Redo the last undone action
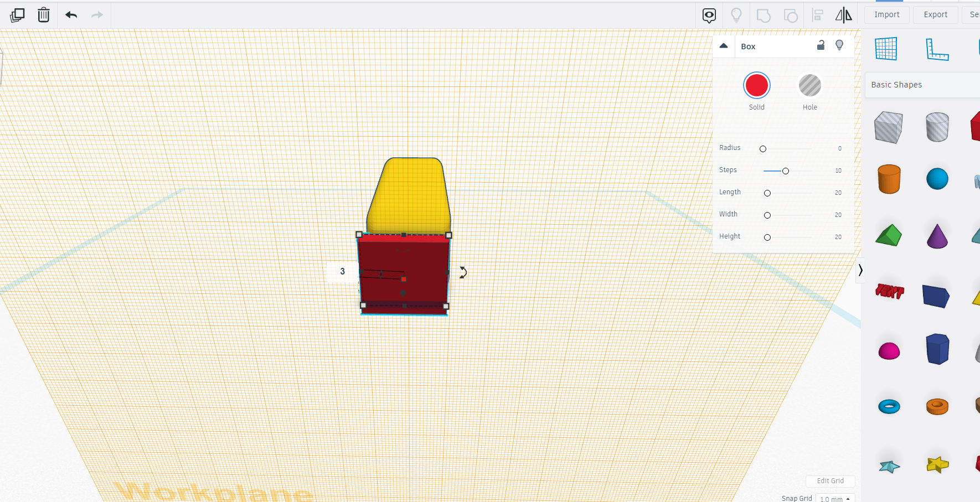The height and width of the screenshot is (502, 980). [x=97, y=15]
